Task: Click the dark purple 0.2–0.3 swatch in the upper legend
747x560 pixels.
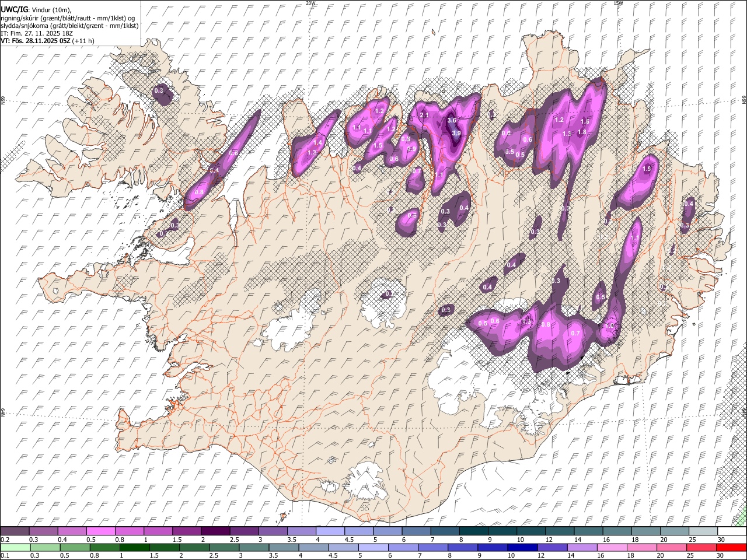Action: (15, 531)
